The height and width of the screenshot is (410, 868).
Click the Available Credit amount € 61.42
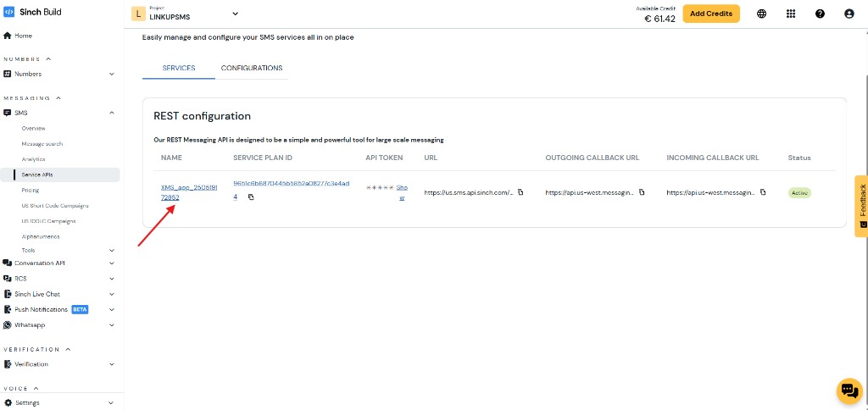coord(659,19)
